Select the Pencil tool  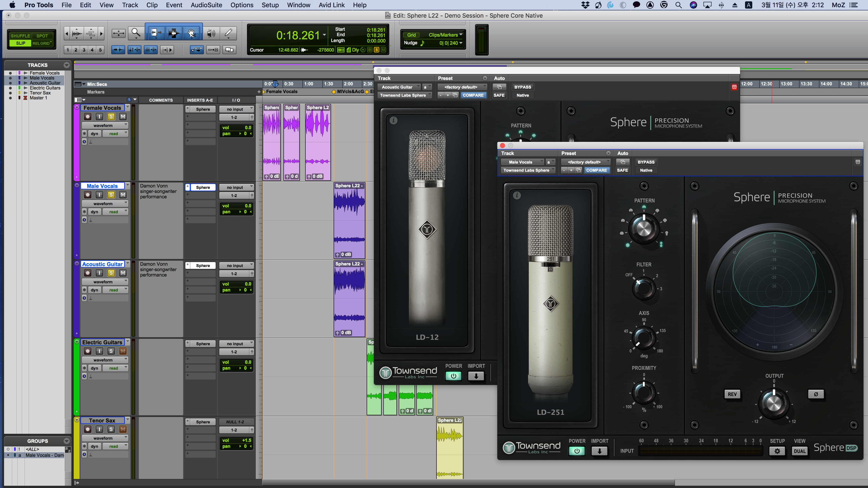(229, 33)
